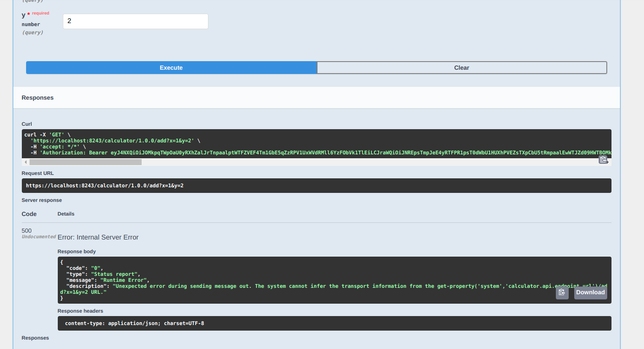Click the "message": "Runtime Error" line
Viewport: 644px width, 349px height.
point(108,280)
